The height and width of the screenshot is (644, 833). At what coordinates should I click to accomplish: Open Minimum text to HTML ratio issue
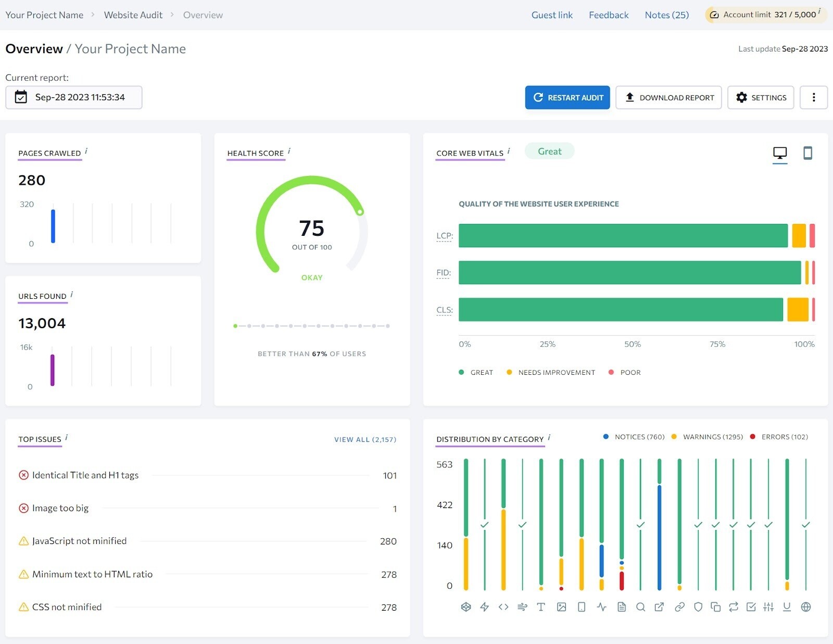pyautogui.click(x=92, y=574)
